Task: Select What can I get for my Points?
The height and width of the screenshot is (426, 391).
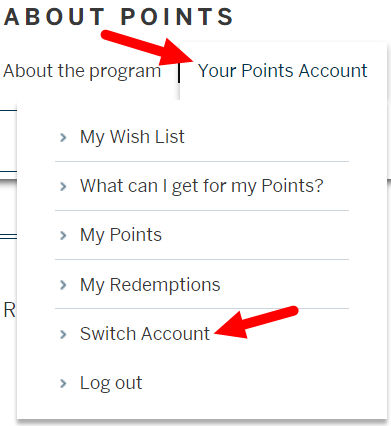Action: (x=202, y=186)
